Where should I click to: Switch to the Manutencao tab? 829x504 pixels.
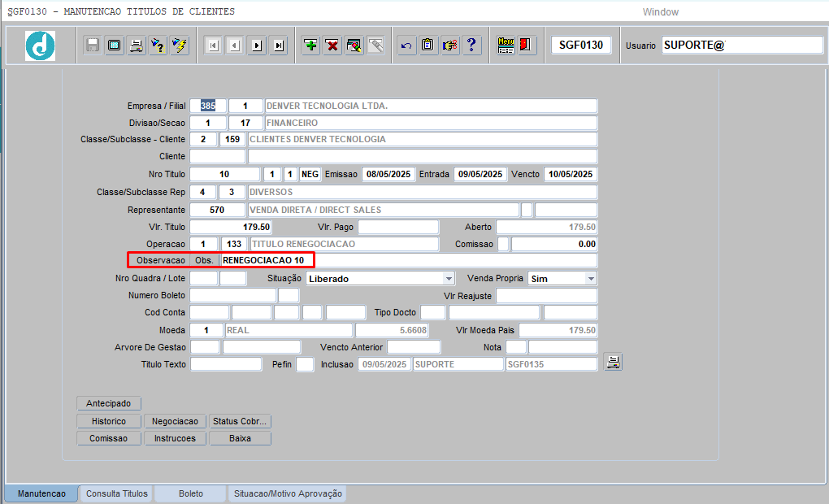pos(41,493)
